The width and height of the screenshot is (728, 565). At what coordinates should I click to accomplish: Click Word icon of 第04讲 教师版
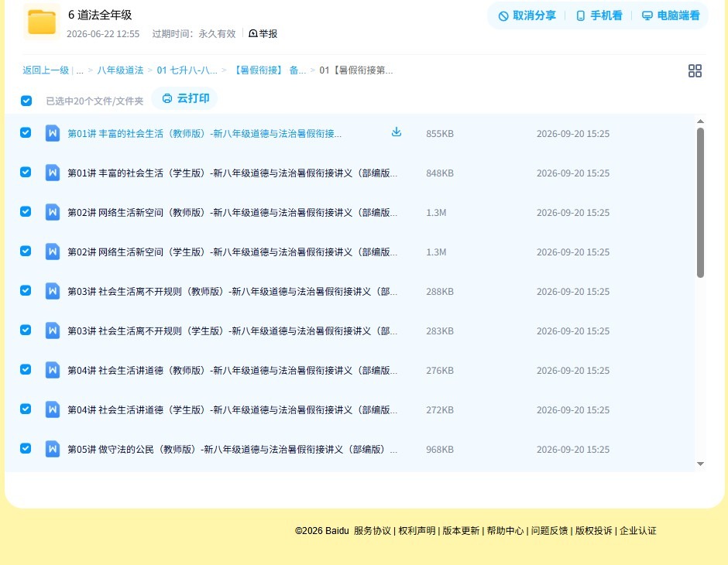(x=53, y=370)
